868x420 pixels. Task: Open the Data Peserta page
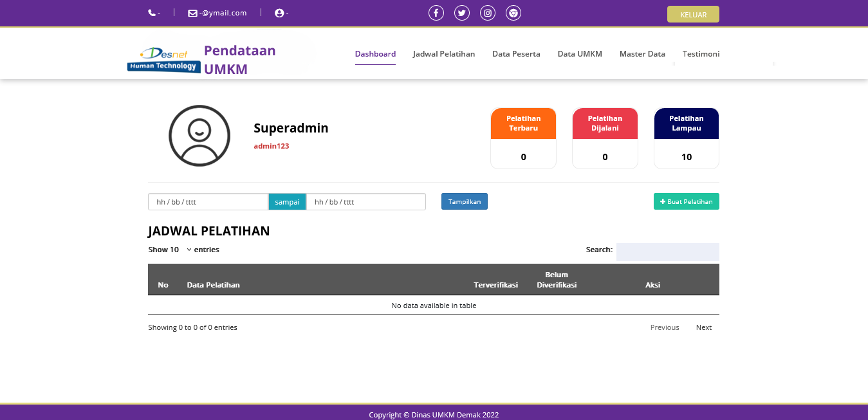pos(516,54)
